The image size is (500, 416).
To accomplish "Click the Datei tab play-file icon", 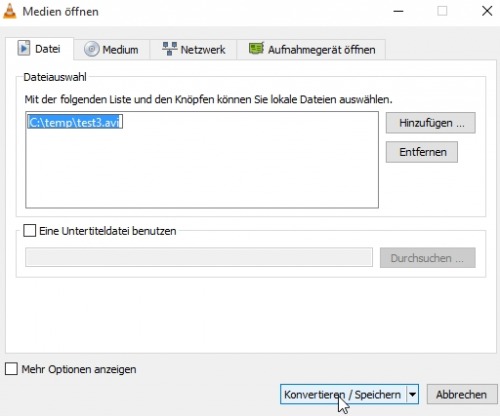I will pyautogui.click(x=24, y=49).
